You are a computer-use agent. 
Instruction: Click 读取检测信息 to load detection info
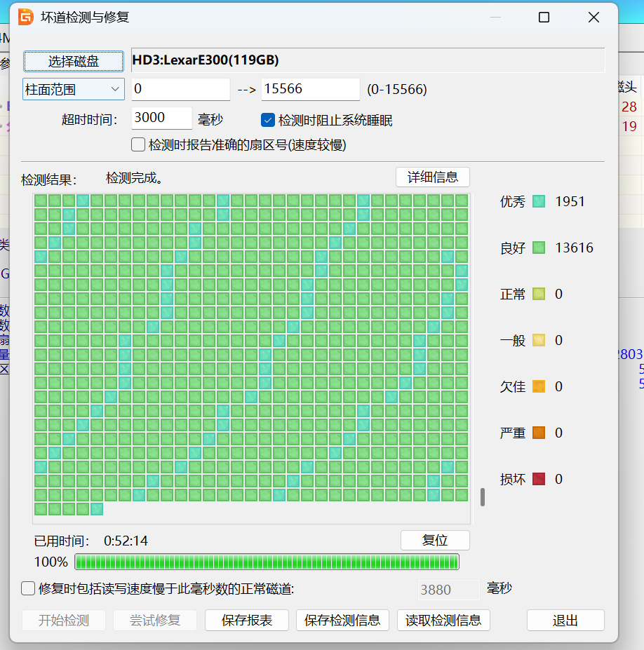coord(443,621)
